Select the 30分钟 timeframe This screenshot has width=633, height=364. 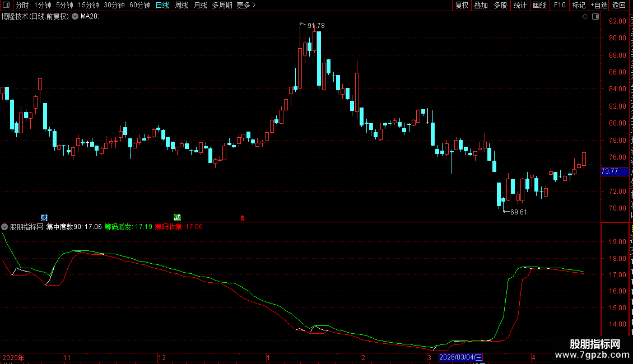click(x=114, y=5)
